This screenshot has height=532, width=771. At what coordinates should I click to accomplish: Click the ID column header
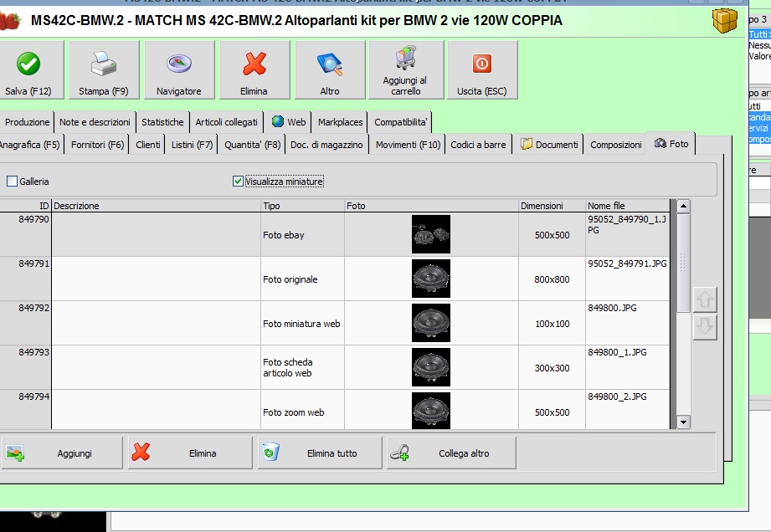click(x=26, y=206)
